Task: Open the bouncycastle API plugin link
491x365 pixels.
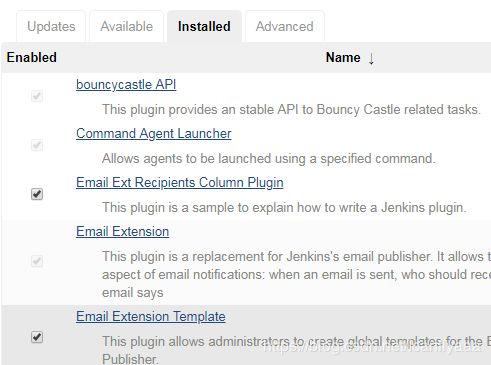Action: [126, 85]
